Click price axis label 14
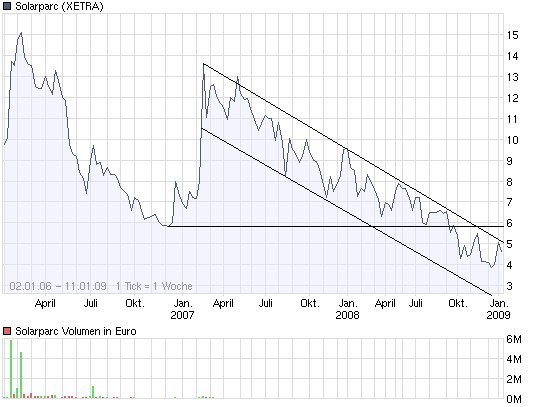The image size is (545, 407). tap(512, 56)
